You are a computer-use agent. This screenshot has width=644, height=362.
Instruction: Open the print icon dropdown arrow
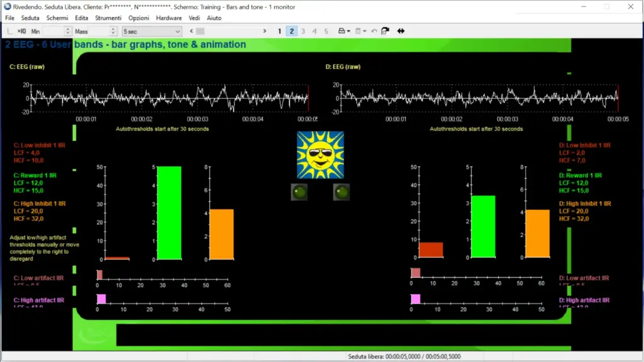click(348, 31)
